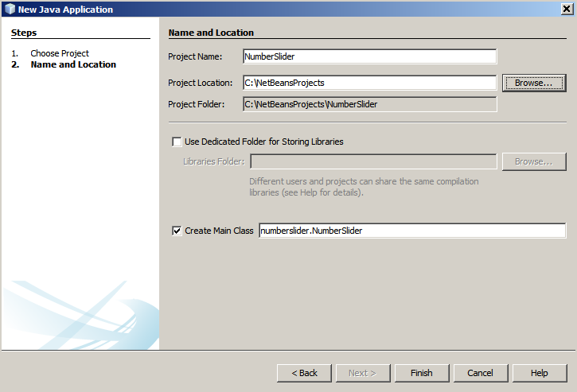
Task: Open Help for this wizard
Action: pyautogui.click(x=539, y=373)
